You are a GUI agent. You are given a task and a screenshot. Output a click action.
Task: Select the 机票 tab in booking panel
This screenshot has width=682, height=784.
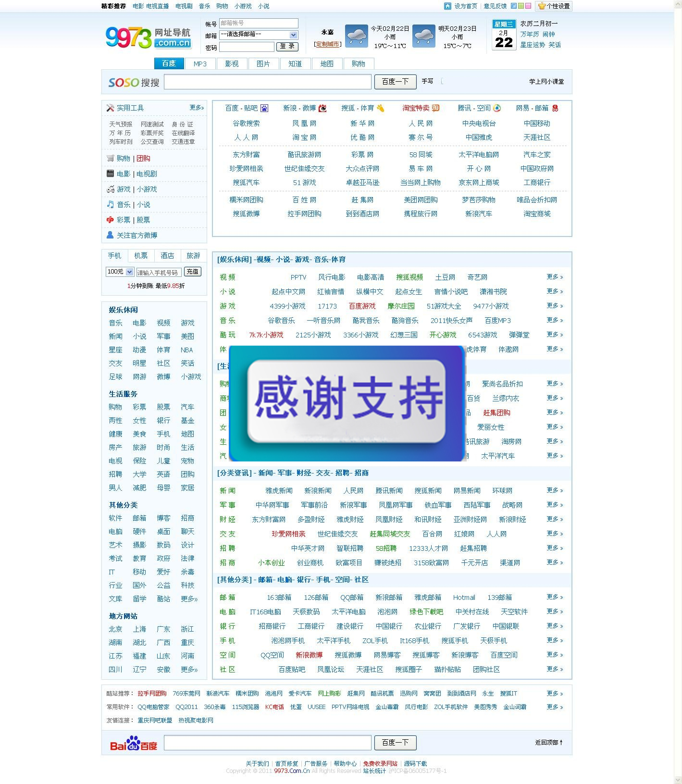pos(141,256)
